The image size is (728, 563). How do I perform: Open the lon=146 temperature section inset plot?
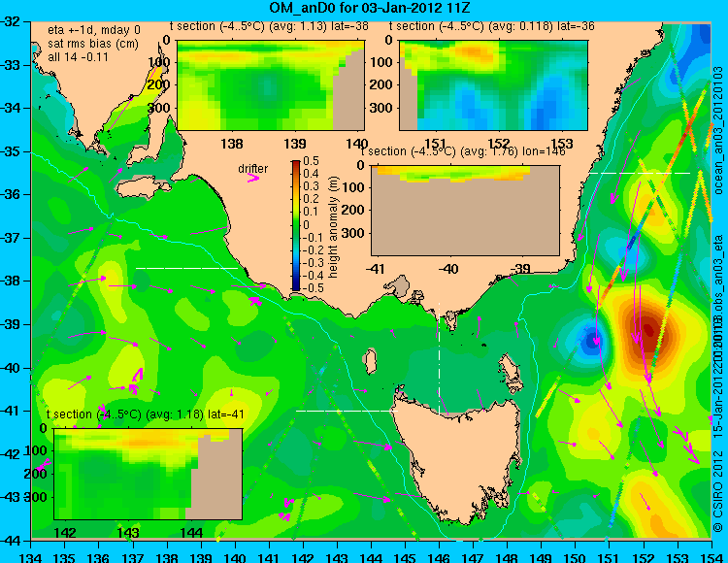(x=465, y=211)
